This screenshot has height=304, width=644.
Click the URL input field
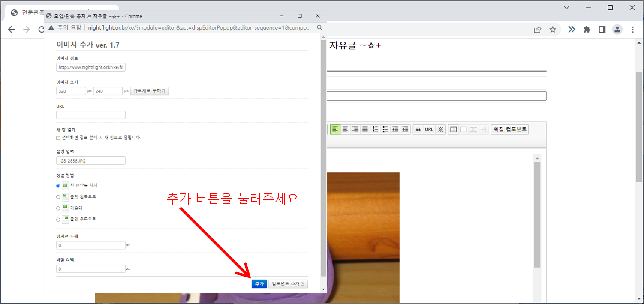91,115
